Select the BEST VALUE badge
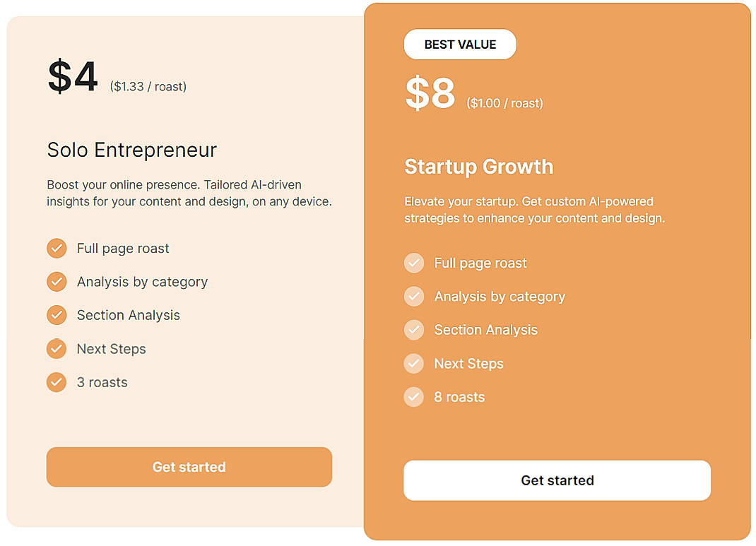The image size is (756, 546). point(460,44)
